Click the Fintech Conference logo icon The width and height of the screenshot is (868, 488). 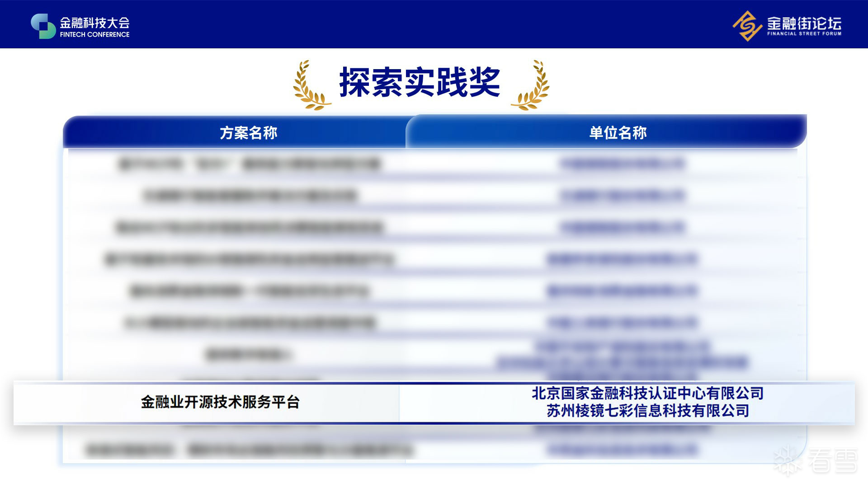pyautogui.click(x=43, y=26)
